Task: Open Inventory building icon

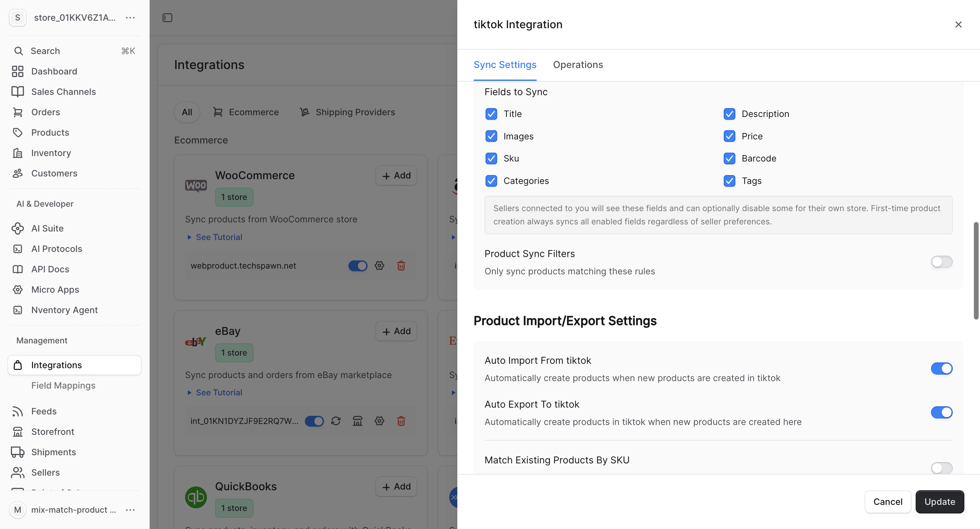Action: click(17, 153)
